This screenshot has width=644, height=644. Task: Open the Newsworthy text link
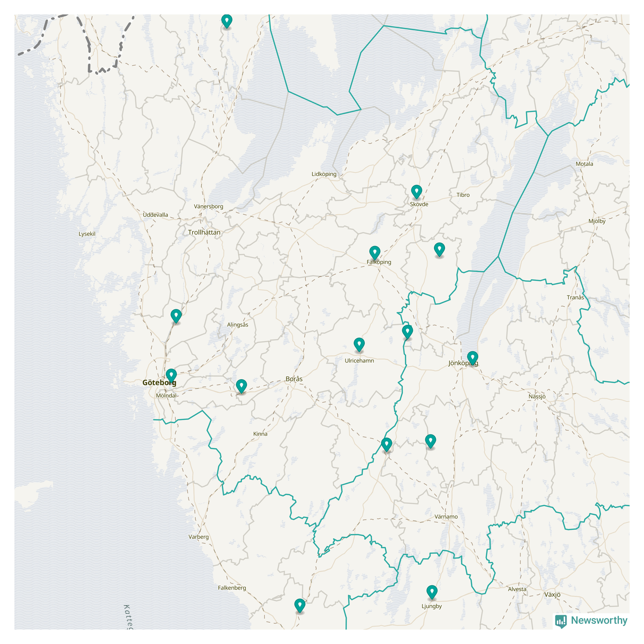click(x=599, y=620)
